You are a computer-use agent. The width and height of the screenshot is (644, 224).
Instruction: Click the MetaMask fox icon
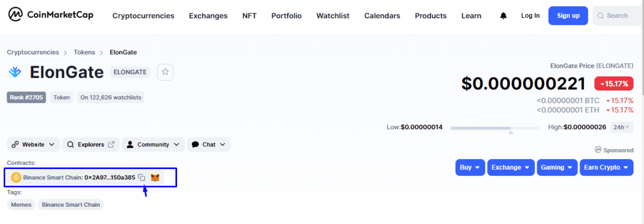(155, 177)
